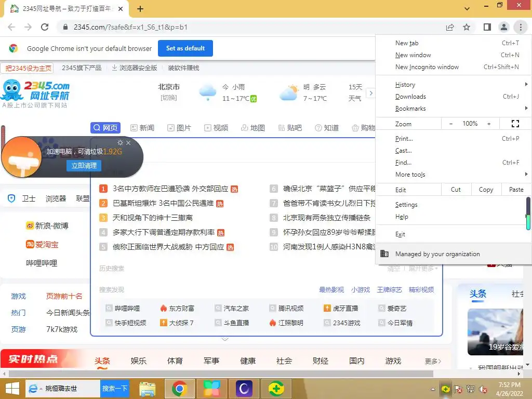The image size is (532, 399).
Task: Click 立即清理 button on cleanup popup
Action: (84, 166)
